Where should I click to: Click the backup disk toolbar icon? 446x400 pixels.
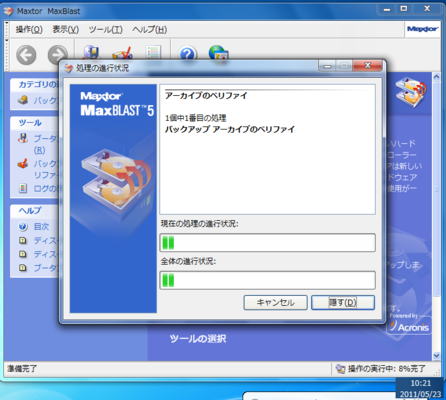(x=91, y=53)
